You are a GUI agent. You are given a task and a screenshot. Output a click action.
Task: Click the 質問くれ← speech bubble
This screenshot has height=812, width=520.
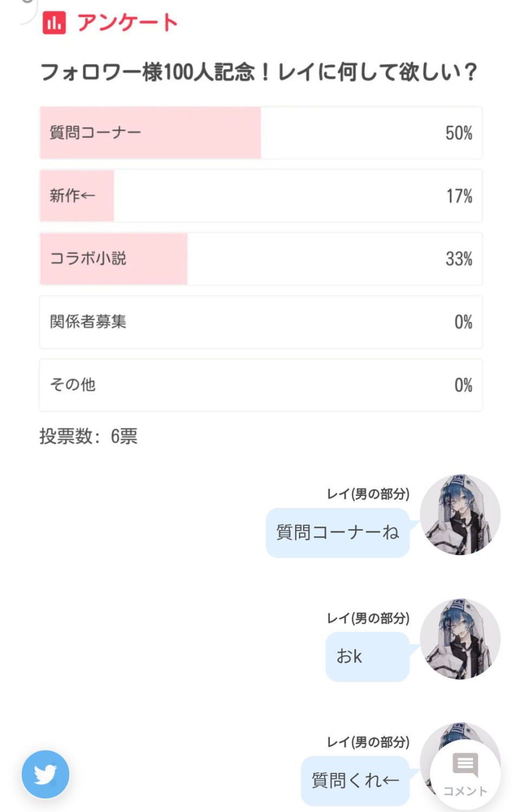pyautogui.click(x=355, y=781)
